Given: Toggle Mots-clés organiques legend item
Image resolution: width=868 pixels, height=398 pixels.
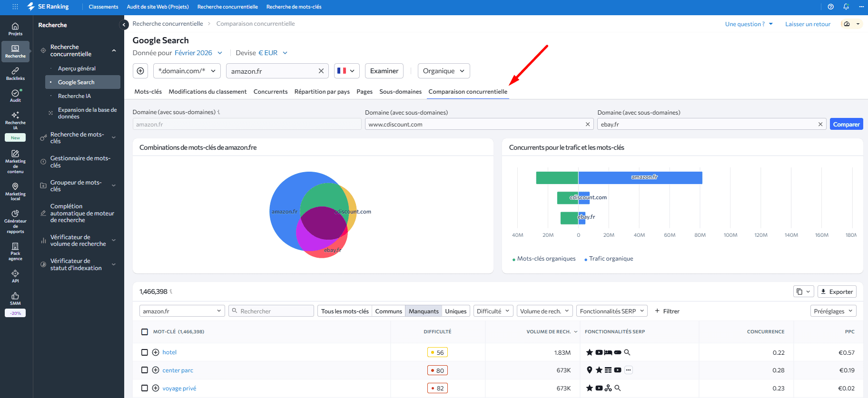Looking at the screenshot, I should tap(544, 259).
